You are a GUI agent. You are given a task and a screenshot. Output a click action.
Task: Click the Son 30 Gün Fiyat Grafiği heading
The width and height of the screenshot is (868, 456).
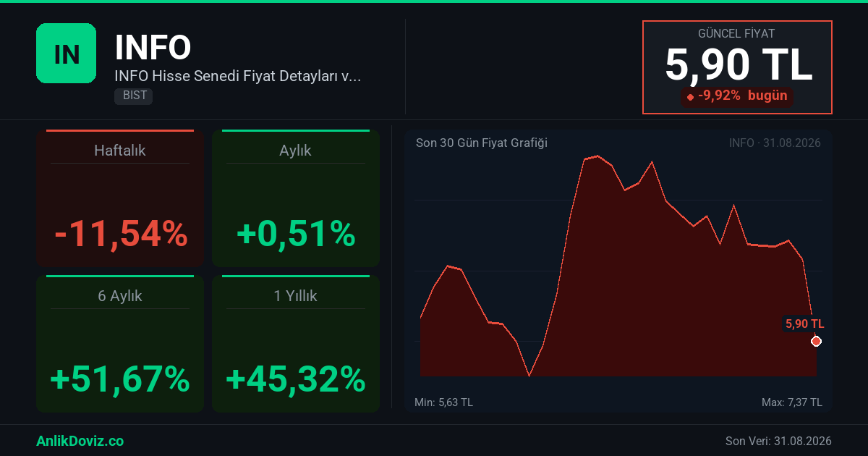tap(482, 143)
